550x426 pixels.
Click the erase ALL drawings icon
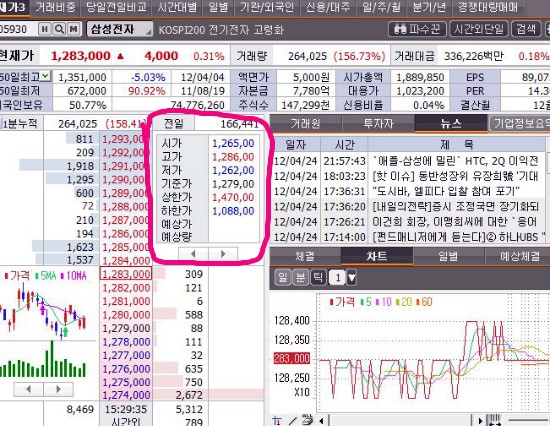point(307,420)
